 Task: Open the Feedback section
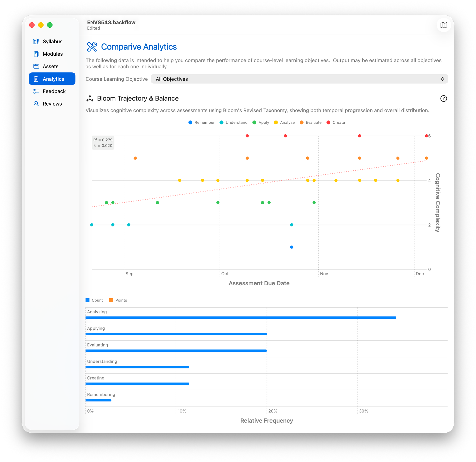click(54, 91)
